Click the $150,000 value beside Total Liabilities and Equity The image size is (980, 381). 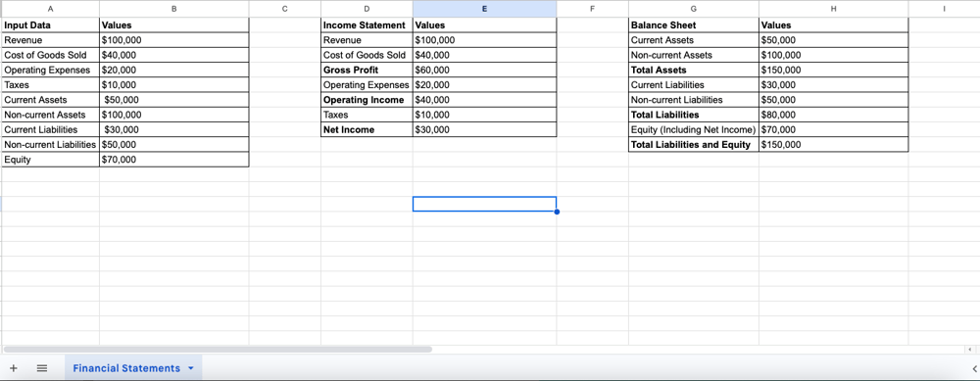(x=834, y=145)
